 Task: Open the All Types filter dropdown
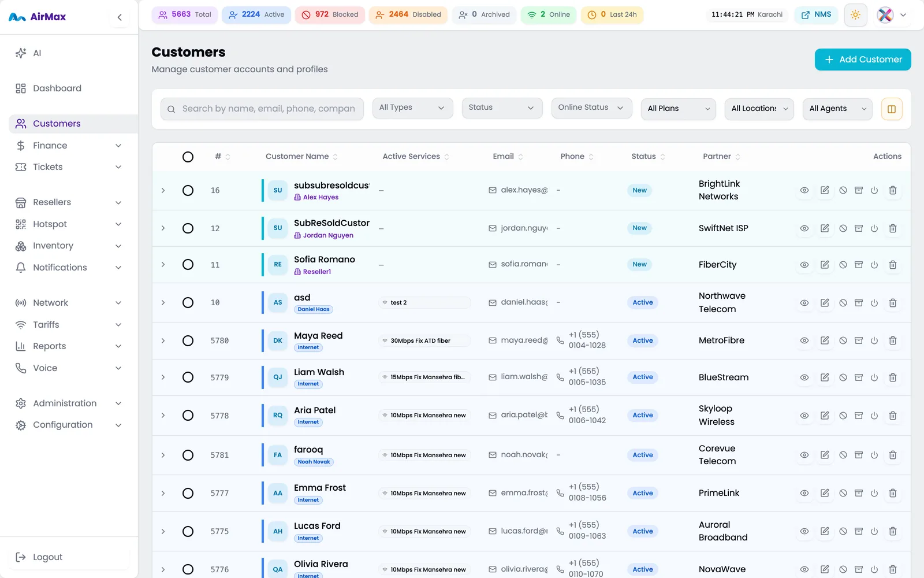tap(412, 108)
